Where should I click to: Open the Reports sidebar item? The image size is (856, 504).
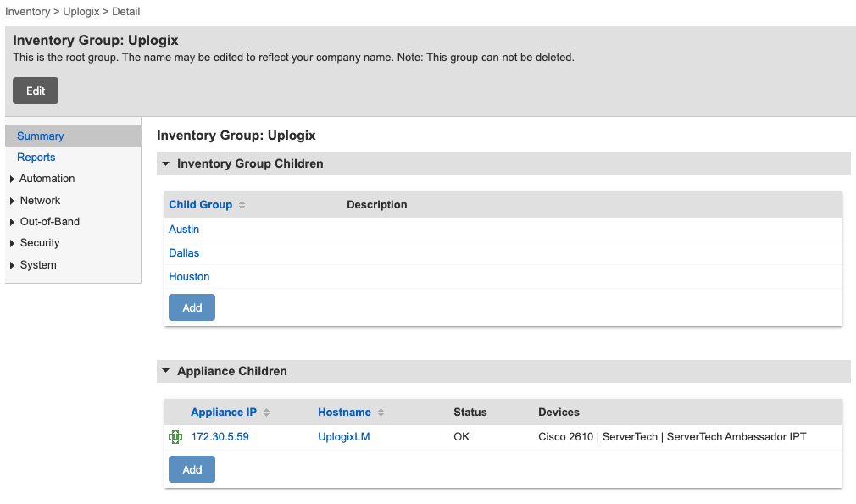coord(36,158)
